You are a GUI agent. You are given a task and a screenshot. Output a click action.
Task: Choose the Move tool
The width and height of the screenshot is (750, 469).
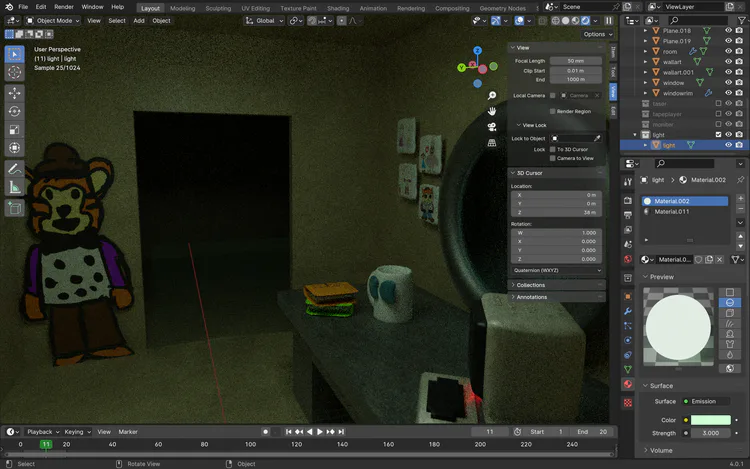[14, 93]
